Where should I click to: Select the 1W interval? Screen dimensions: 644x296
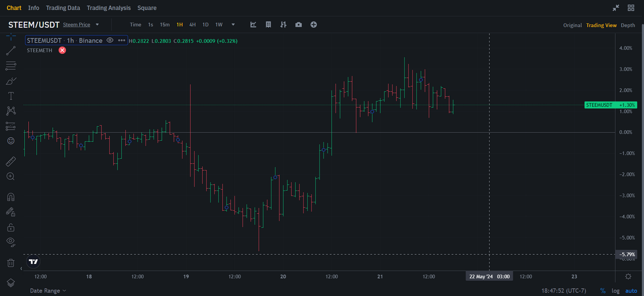pos(219,25)
